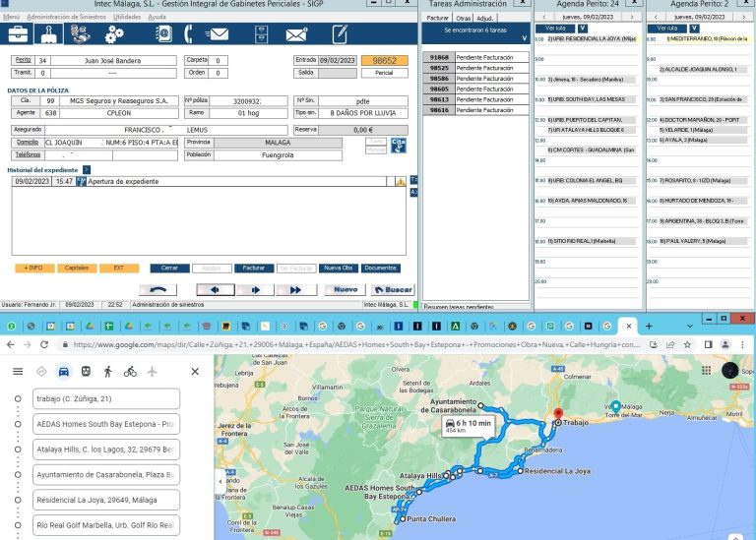
Task: Click the Nuevo button
Action: 346,289
